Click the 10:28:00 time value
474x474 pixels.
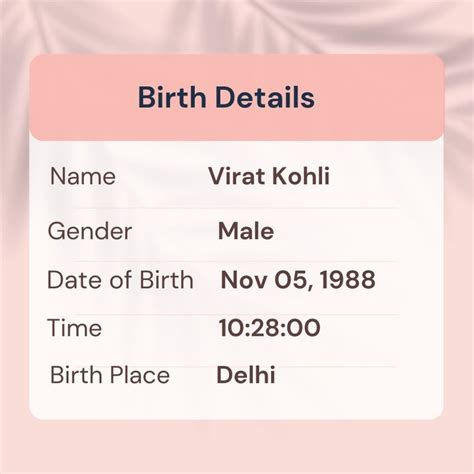click(x=269, y=328)
